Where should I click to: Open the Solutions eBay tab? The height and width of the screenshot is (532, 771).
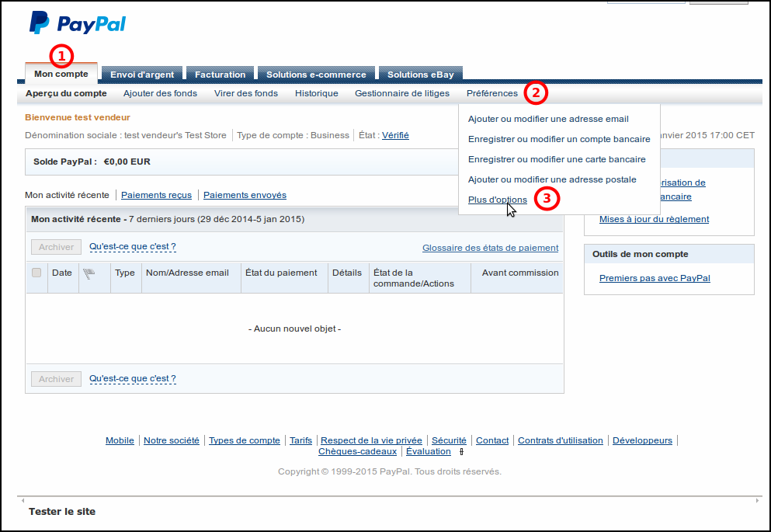[x=420, y=75]
